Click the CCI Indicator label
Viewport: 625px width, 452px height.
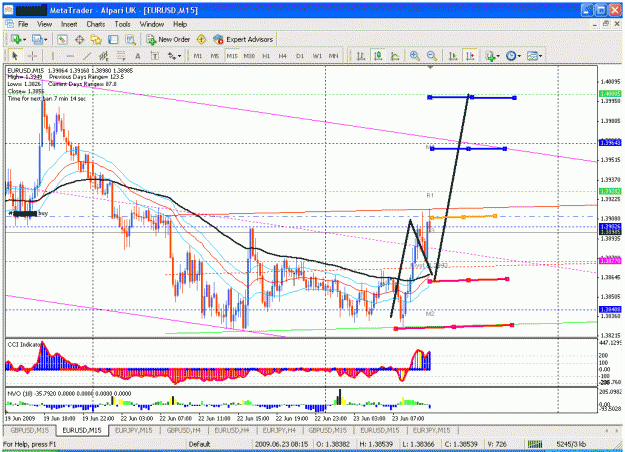tap(24, 344)
